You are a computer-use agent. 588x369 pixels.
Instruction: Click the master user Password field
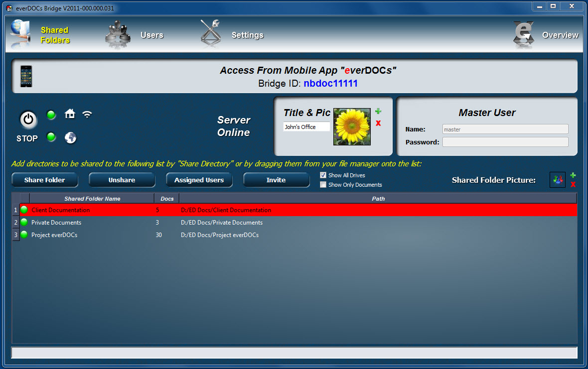505,142
